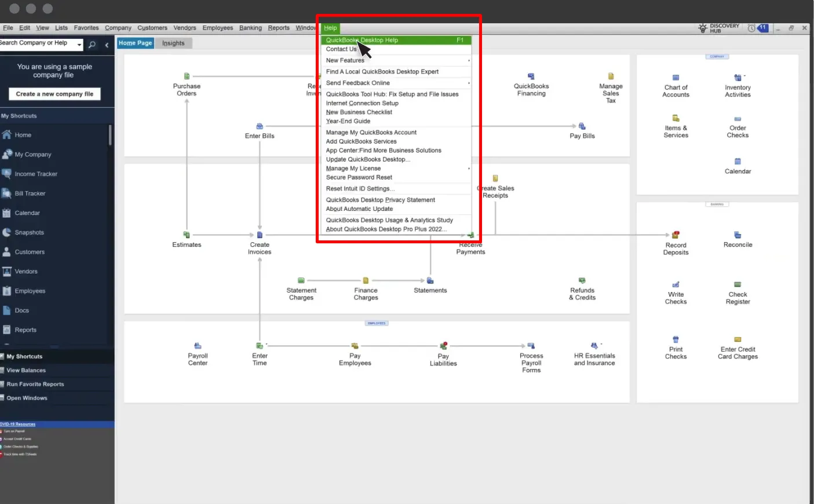Click the COVID-19 Resources link
Viewport: 814px width, 504px height.
pos(18,424)
